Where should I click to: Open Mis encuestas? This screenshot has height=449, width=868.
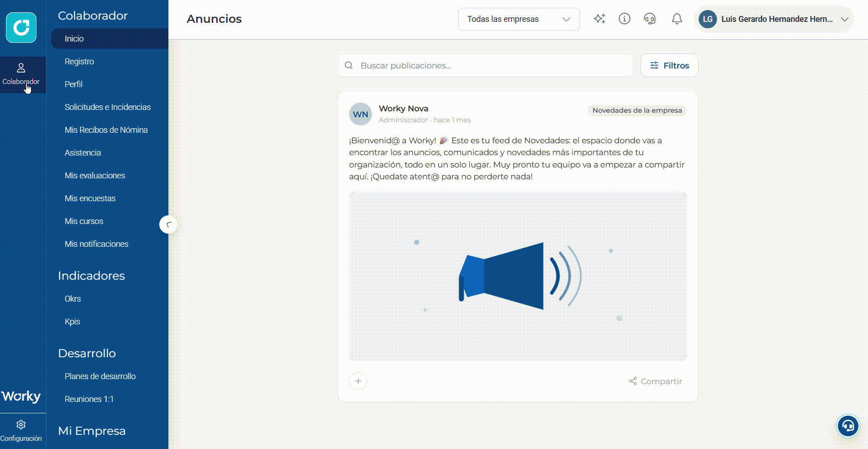[x=90, y=198]
